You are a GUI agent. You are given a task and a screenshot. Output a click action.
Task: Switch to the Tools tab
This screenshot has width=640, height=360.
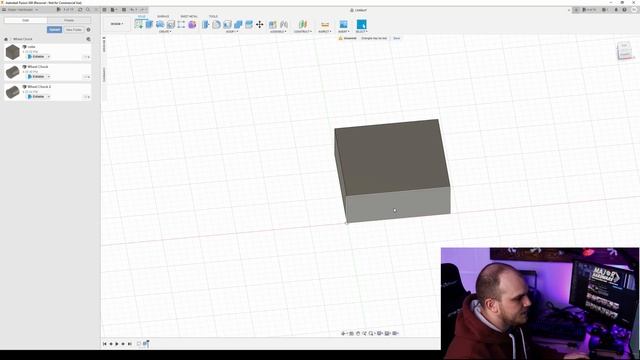point(213,16)
